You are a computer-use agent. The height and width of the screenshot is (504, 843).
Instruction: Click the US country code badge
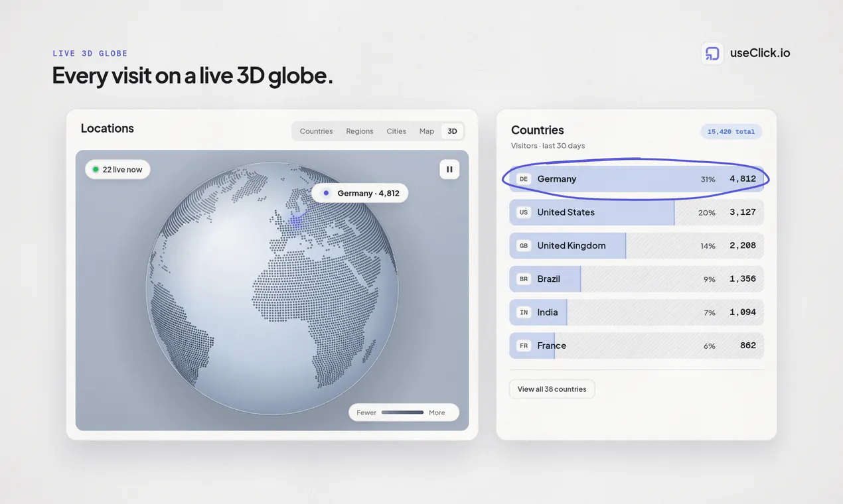coord(524,212)
